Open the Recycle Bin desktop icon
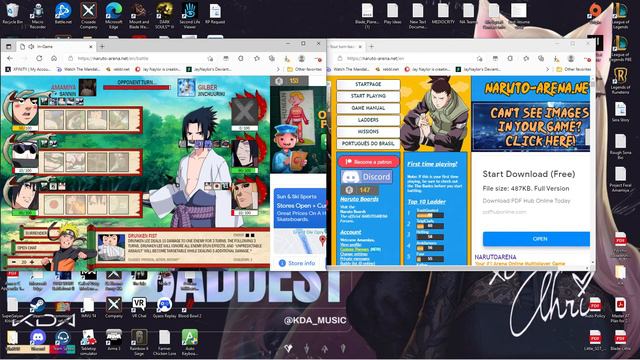This screenshot has width=640, height=360. coord(12,14)
